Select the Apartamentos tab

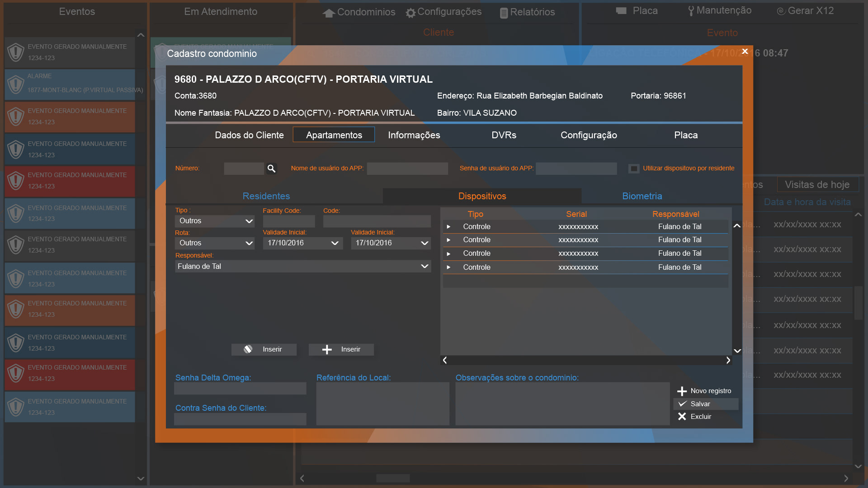click(x=334, y=135)
